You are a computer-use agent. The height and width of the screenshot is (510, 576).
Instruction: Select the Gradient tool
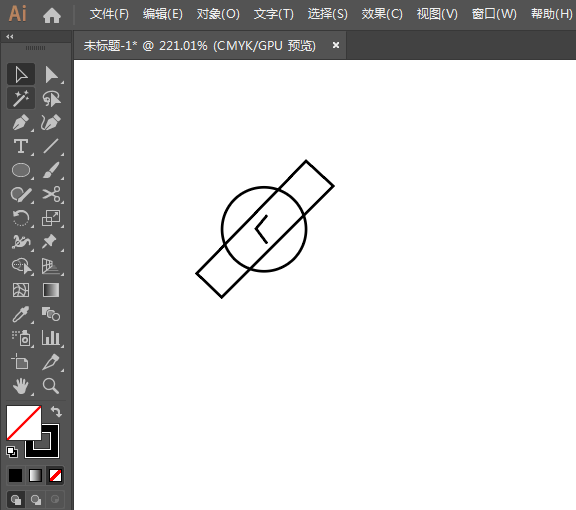tap(51, 290)
